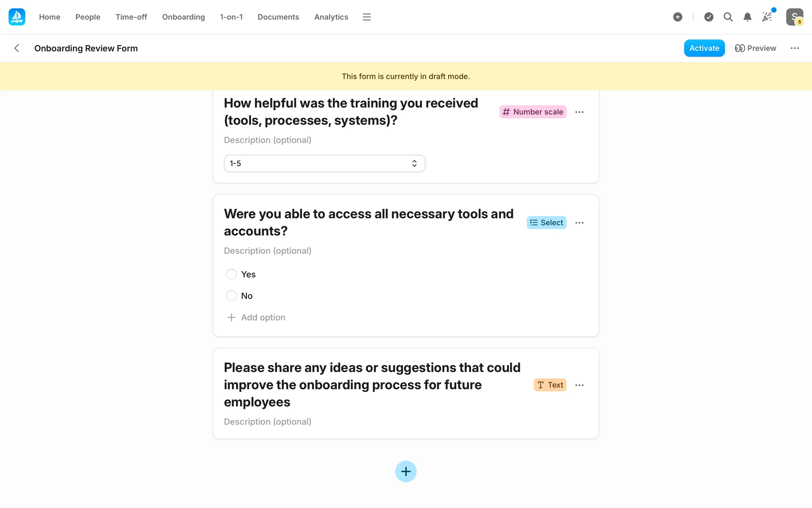This screenshot has height=508, width=812.
Task: Open the Onboarding menu item
Action: (x=183, y=17)
